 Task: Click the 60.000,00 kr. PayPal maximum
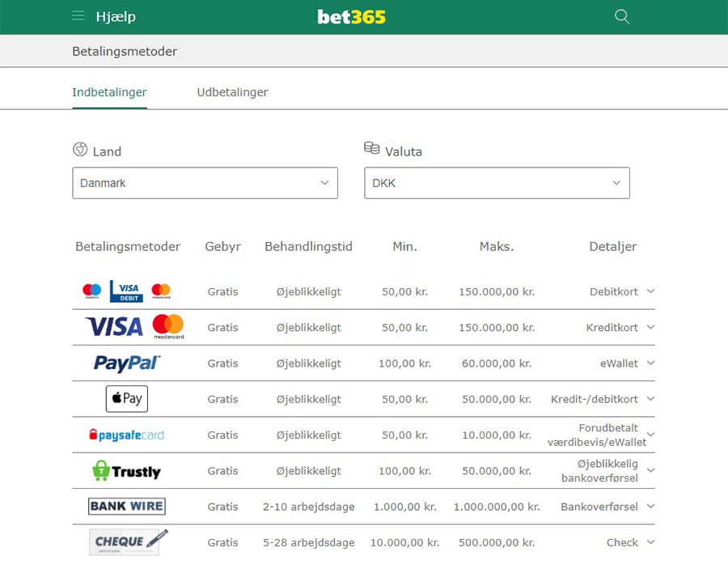tap(497, 363)
